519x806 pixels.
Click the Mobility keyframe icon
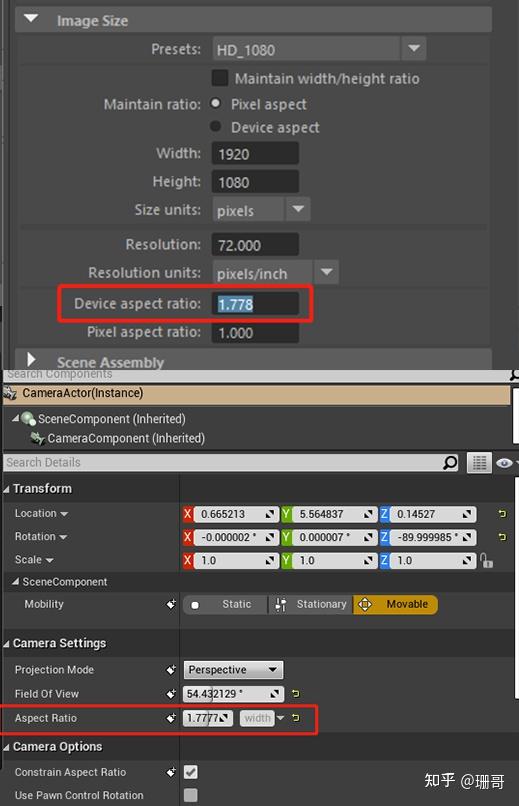171,604
